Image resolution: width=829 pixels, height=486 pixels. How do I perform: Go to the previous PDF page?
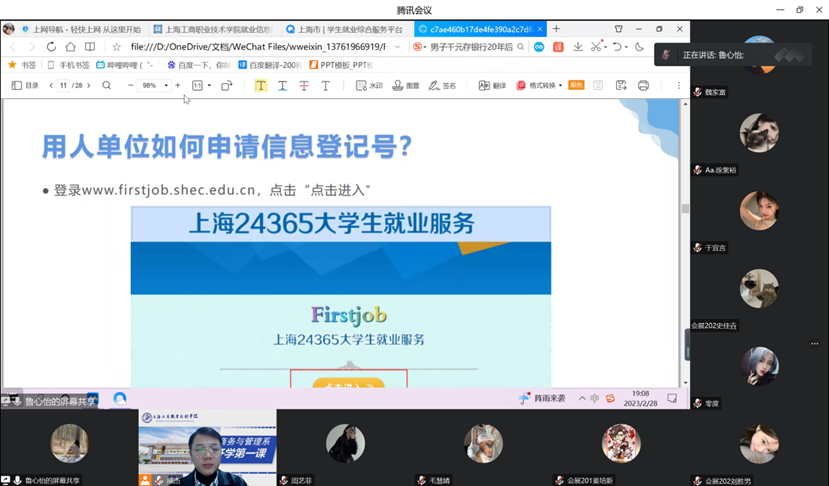(x=51, y=85)
